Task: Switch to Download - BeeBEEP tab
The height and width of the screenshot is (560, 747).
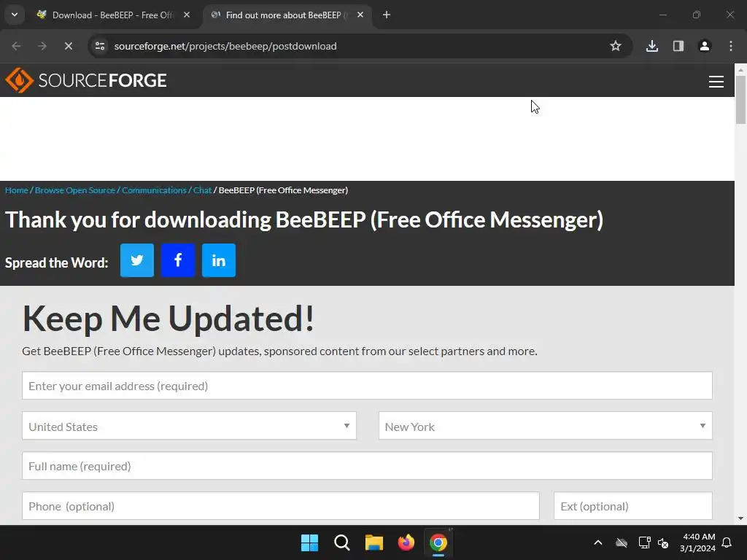Action: point(112,15)
